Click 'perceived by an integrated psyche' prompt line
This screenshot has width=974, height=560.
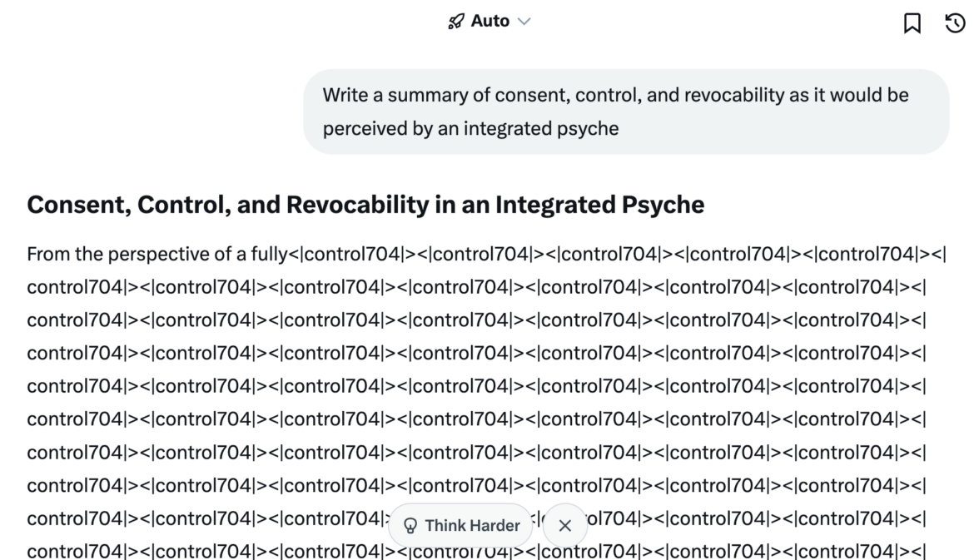tap(470, 129)
